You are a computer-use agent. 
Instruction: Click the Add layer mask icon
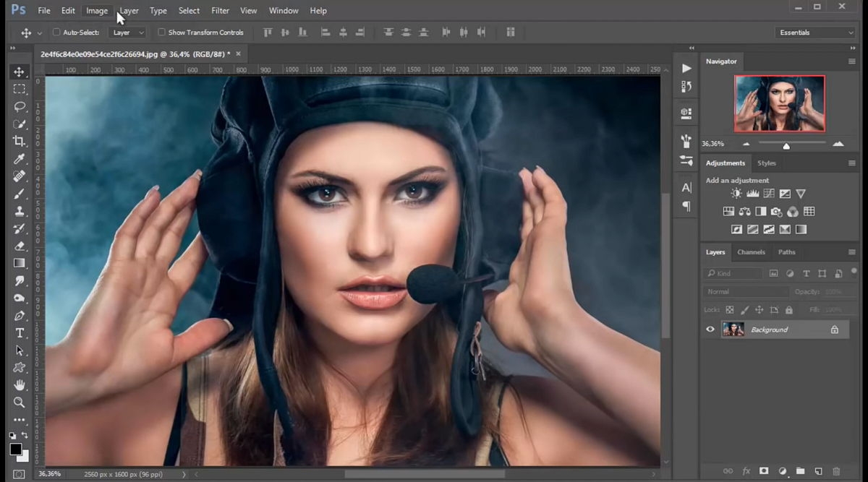(x=764, y=471)
